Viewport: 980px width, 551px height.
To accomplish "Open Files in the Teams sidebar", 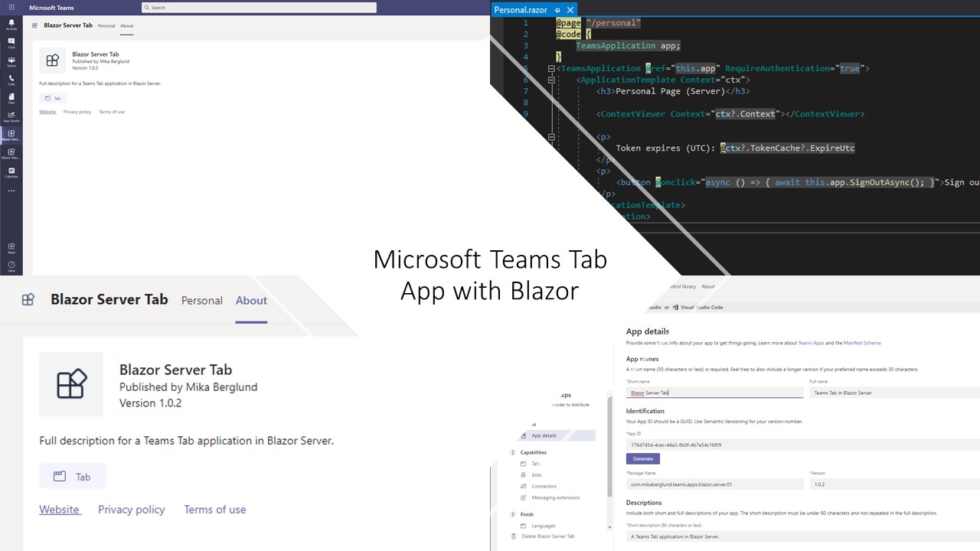I will coord(11,98).
